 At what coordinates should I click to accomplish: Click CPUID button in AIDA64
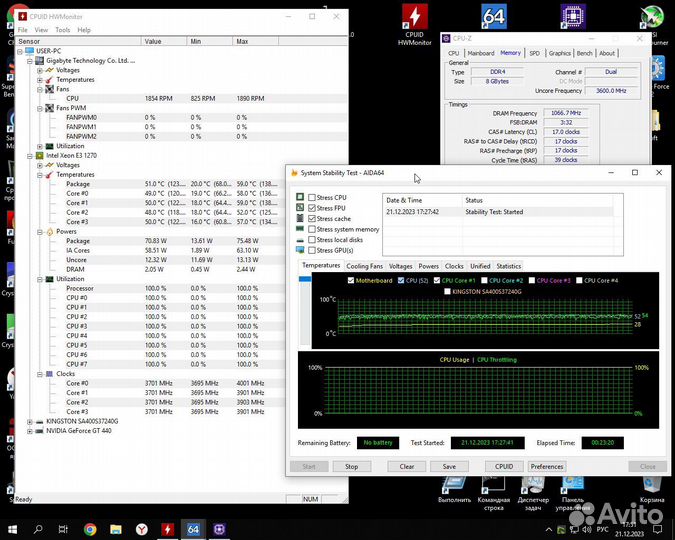(504, 466)
